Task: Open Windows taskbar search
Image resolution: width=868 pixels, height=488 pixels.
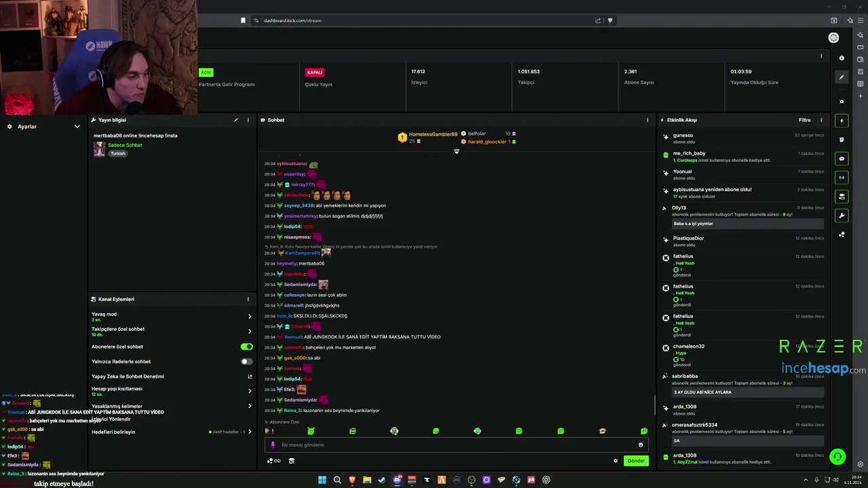Action: point(337,480)
